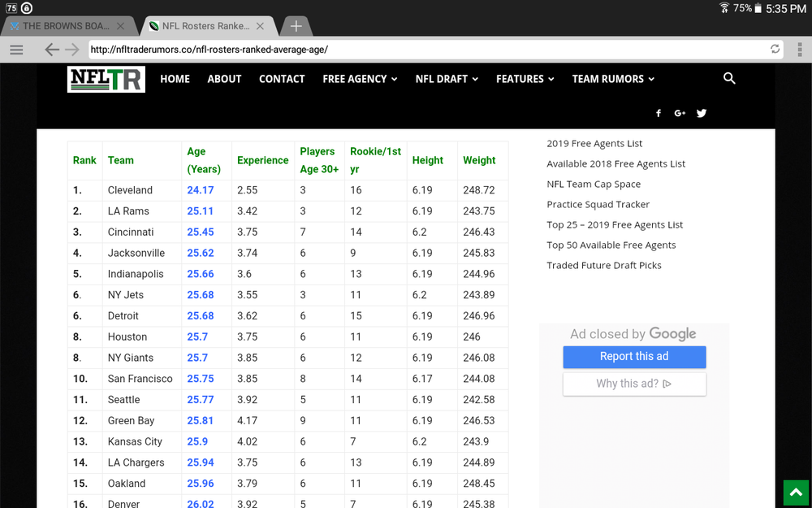Close THE BROWNS BOARD tab

pyautogui.click(x=120, y=26)
